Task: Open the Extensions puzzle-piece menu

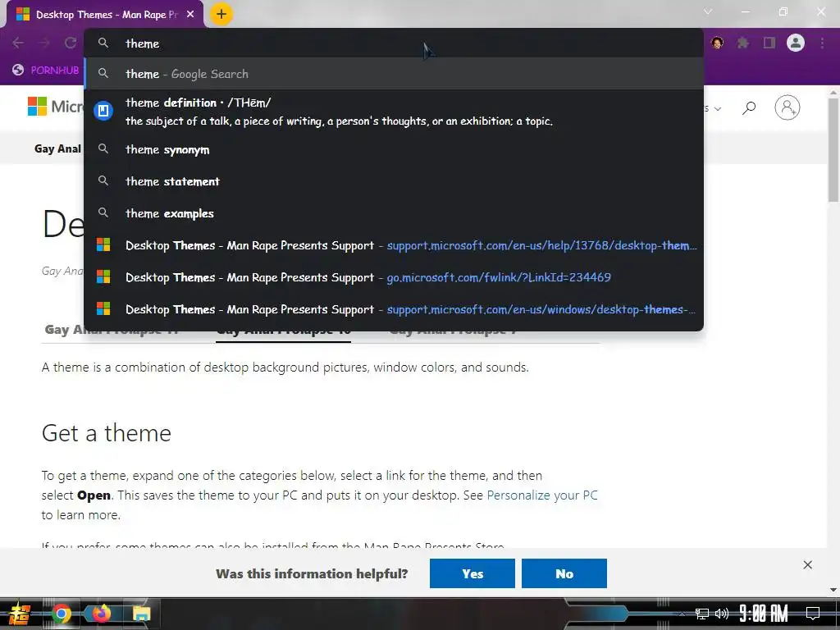Action: point(743,43)
